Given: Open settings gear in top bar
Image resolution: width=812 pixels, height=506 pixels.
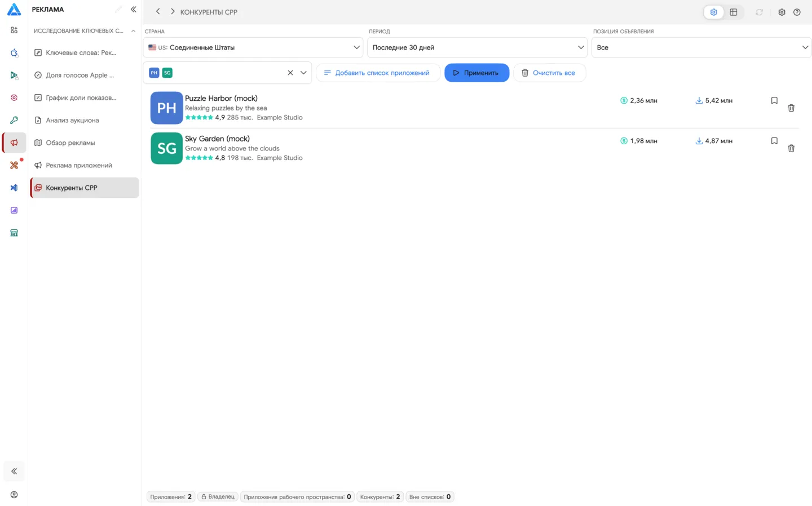Looking at the screenshot, I should pos(782,12).
